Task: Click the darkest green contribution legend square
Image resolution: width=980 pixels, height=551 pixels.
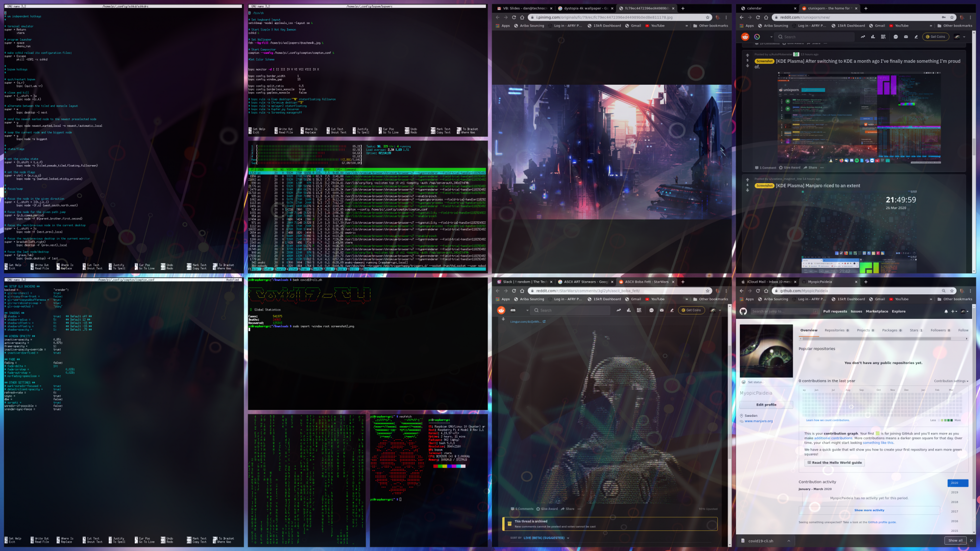Action: (x=951, y=420)
